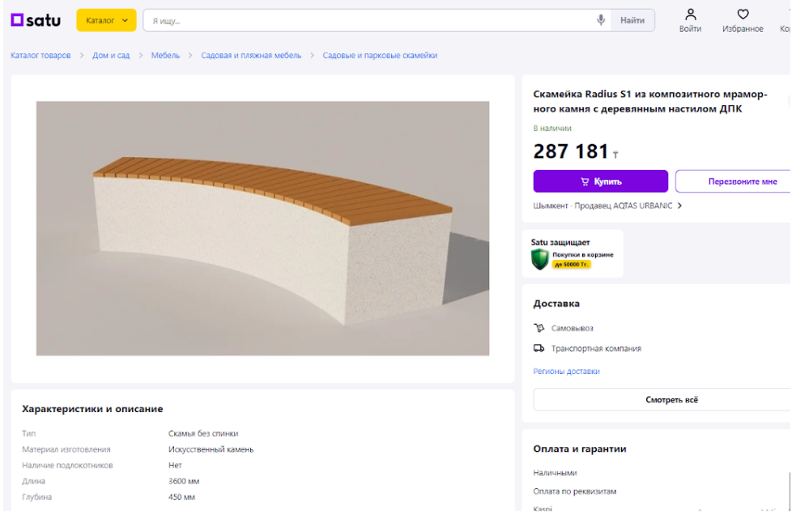Screen dimensions: 792x532
Task: Select the 'Наличие подлокотников' label
Action: coord(67,466)
